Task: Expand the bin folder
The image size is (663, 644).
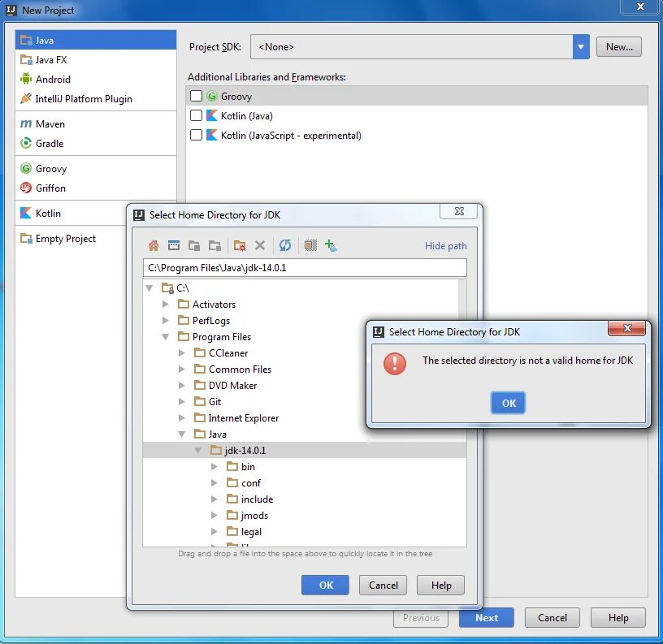Action: pyautogui.click(x=214, y=466)
